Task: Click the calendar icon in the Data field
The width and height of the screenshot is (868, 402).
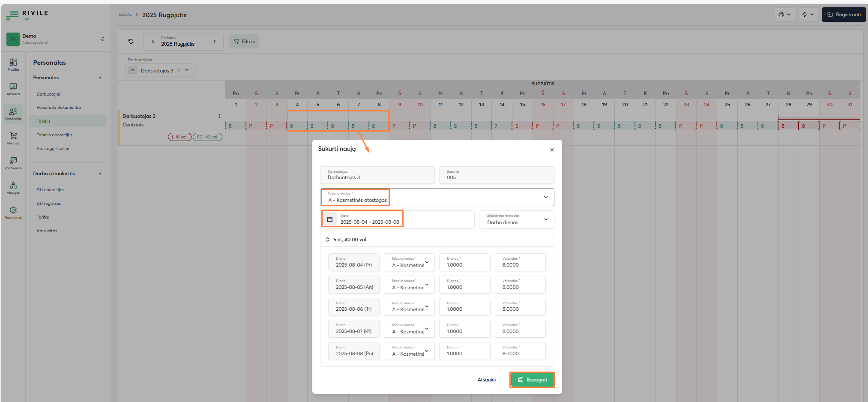Action: pyautogui.click(x=330, y=219)
